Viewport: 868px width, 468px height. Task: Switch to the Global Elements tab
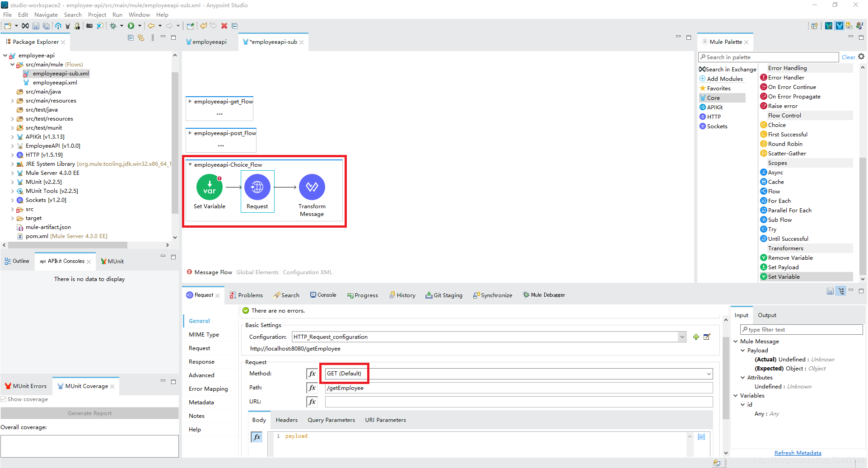257,272
